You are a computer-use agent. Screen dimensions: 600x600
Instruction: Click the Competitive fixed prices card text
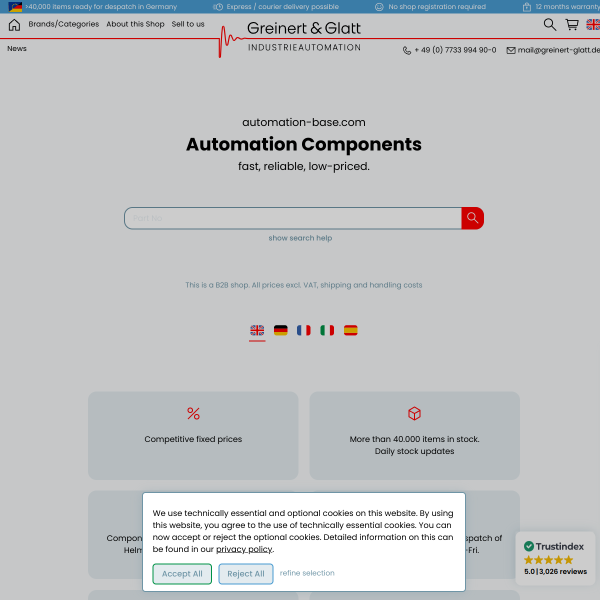(193, 439)
